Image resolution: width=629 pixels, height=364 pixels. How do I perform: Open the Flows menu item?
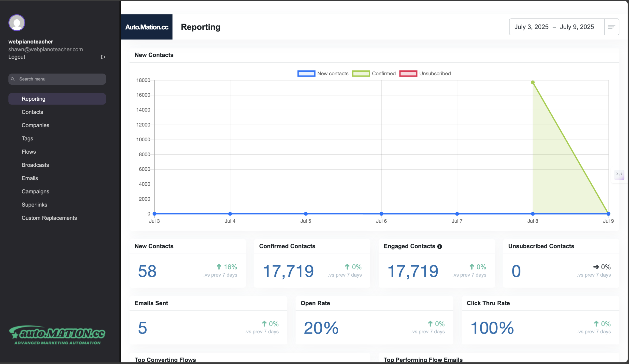coord(29,152)
